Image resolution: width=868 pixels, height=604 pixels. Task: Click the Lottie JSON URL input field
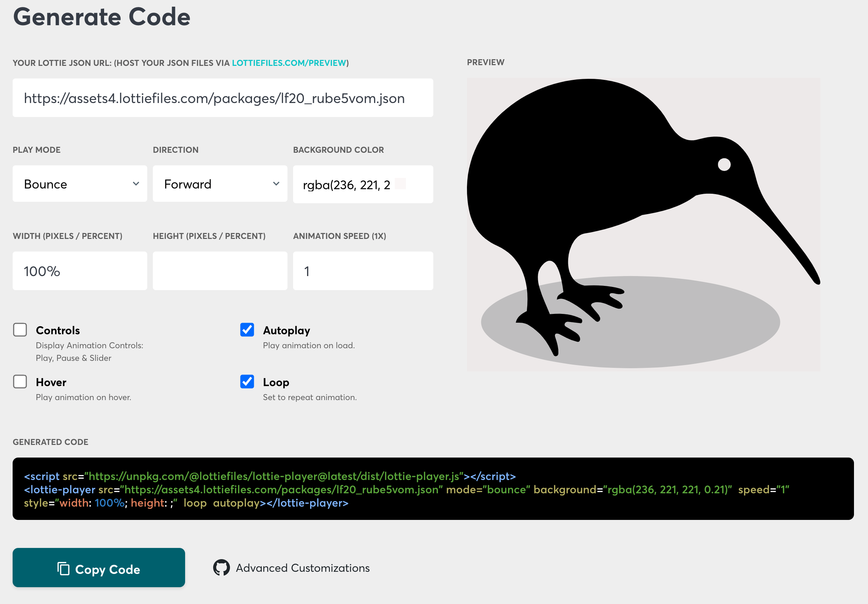(223, 98)
